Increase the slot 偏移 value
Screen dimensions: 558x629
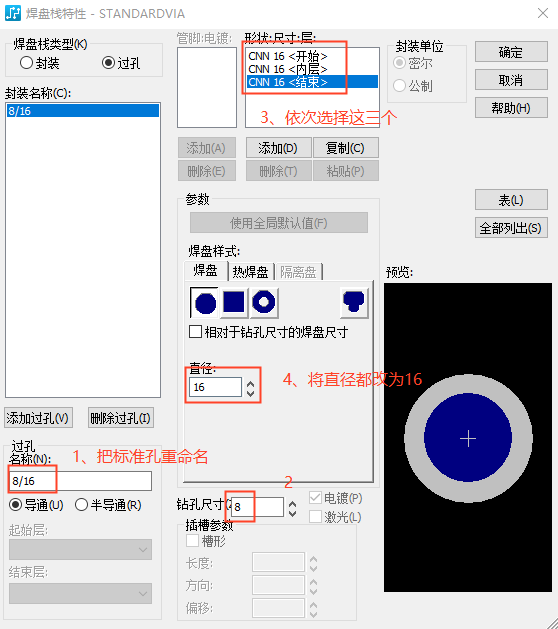tap(313, 605)
